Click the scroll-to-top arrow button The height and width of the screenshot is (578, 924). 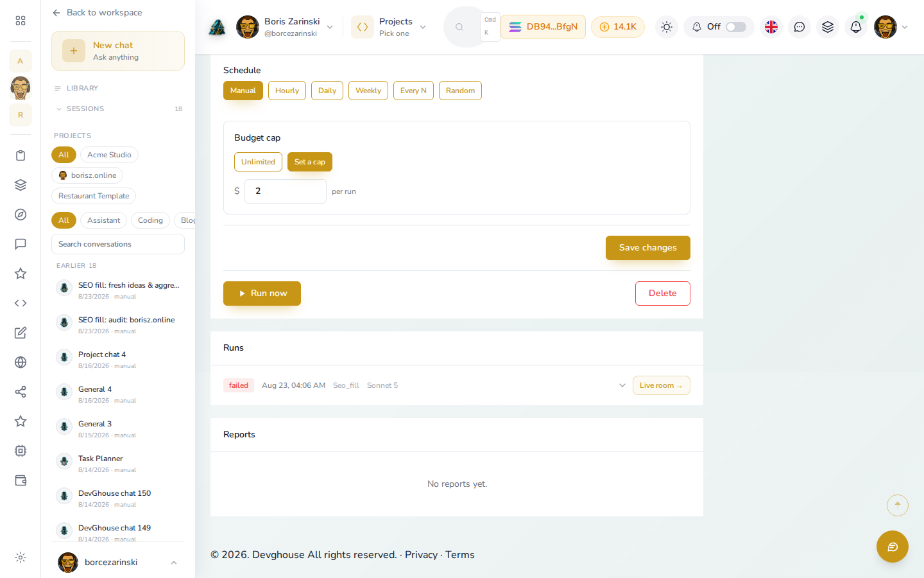point(898,505)
